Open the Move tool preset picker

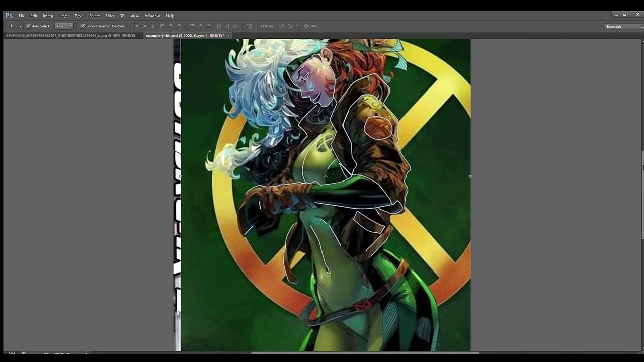tap(13, 26)
